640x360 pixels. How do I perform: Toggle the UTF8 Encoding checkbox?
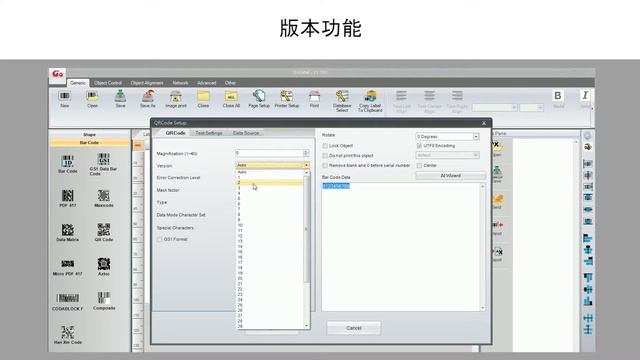(x=419, y=146)
